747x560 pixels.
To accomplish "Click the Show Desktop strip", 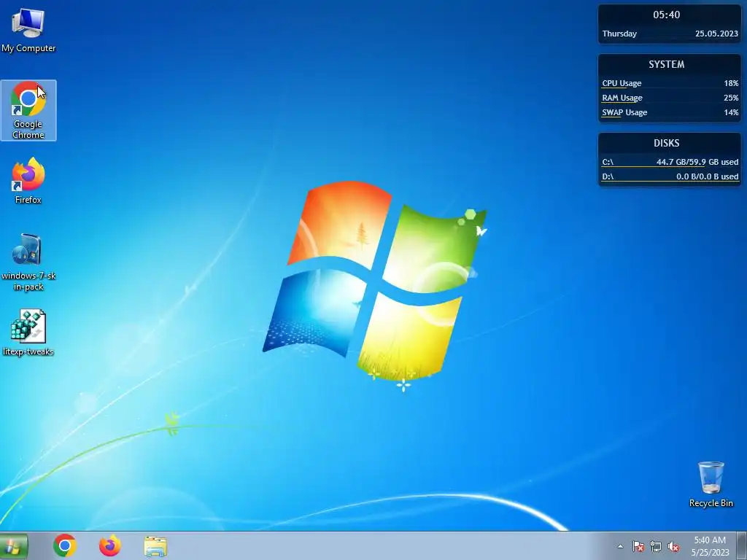I will (x=742, y=546).
